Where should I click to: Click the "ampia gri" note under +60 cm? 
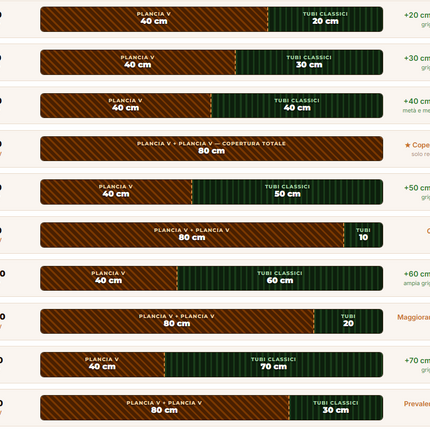(x=417, y=283)
